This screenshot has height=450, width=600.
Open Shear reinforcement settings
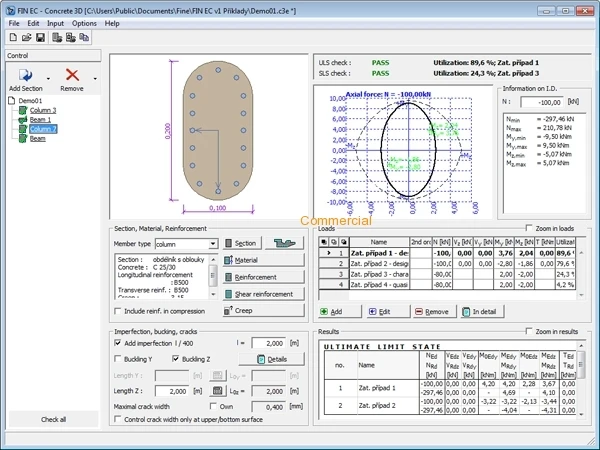pyautogui.click(x=264, y=294)
